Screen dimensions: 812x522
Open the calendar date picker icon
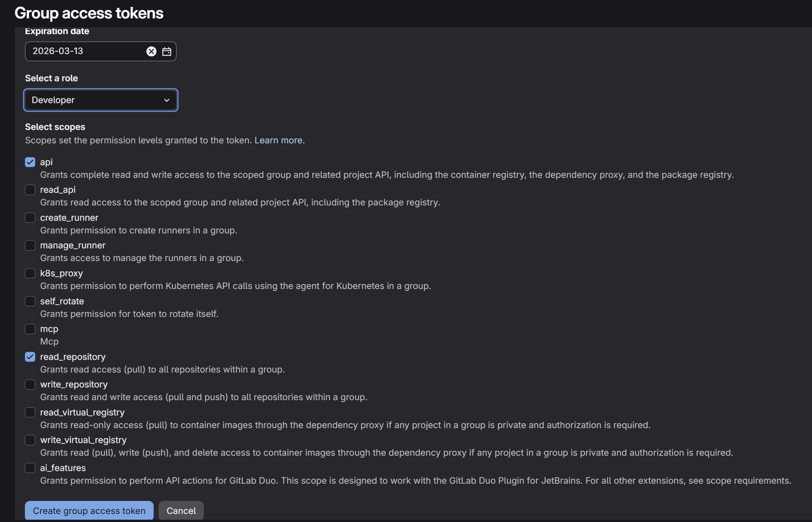tap(167, 51)
